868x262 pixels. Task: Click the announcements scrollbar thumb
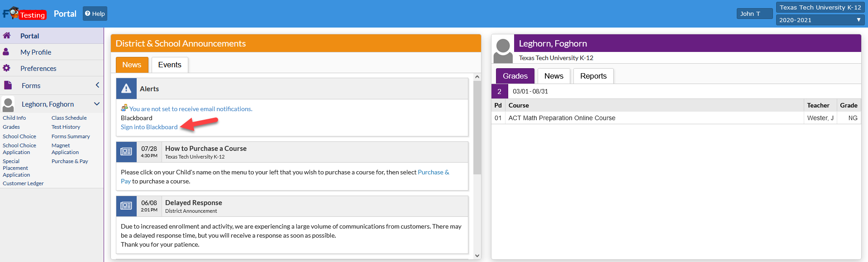click(x=477, y=127)
